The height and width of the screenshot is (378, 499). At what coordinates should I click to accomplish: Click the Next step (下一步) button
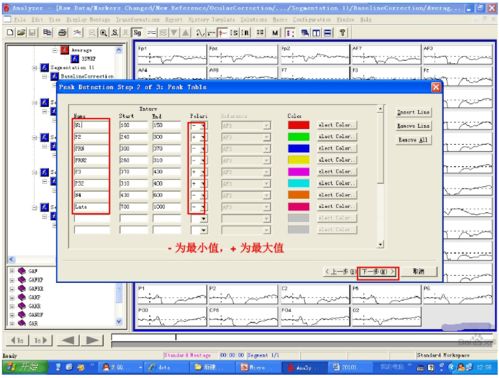click(x=378, y=272)
